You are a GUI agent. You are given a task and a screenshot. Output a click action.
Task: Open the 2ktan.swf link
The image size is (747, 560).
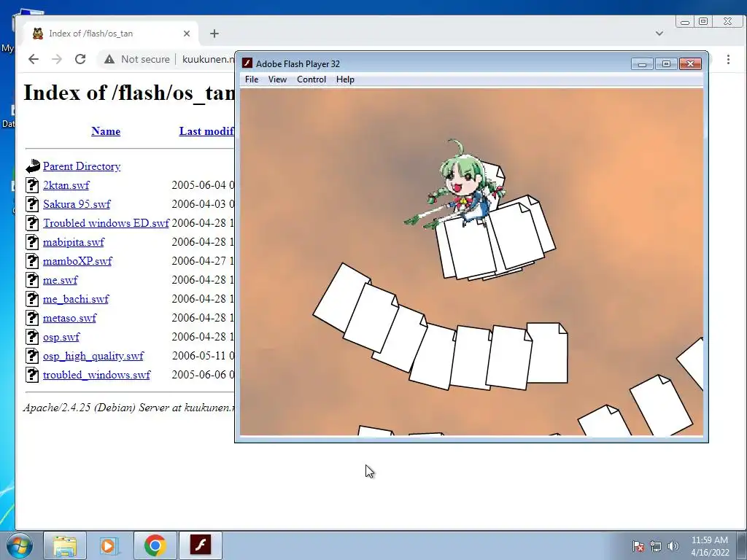click(66, 185)
